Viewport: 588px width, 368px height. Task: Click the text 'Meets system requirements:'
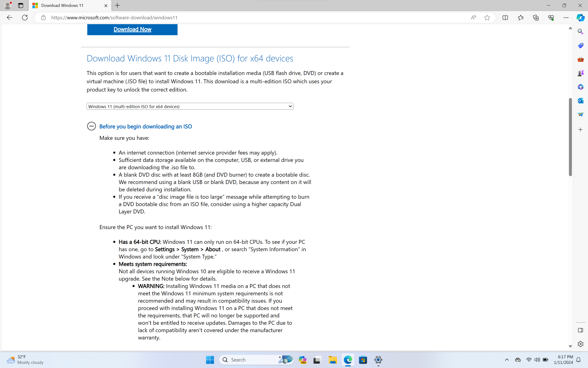pos(153,264)
